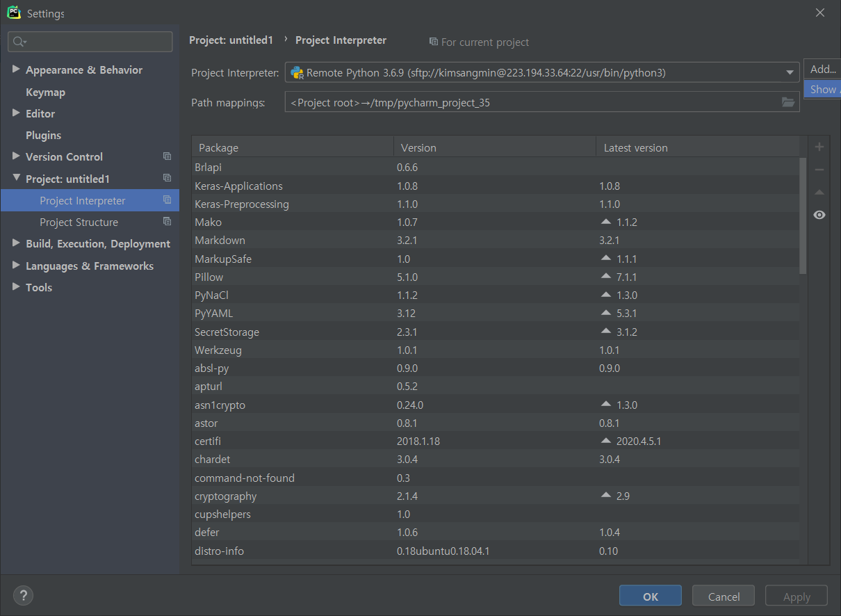Viewport: 841px width, 616px height.
Task: Expand the Tools settings section
Action: (16, 287)
